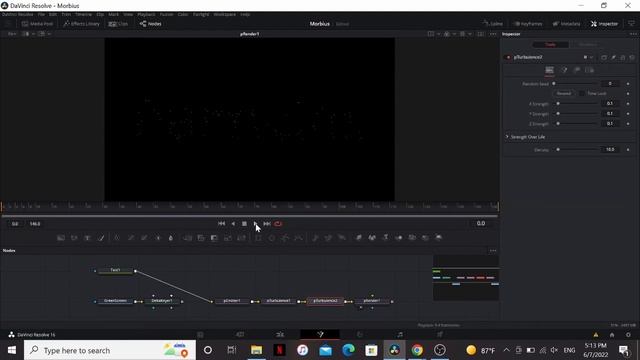Add a Background tool from toolbar
Screen dimensions: 640x360
click(61, 238)
